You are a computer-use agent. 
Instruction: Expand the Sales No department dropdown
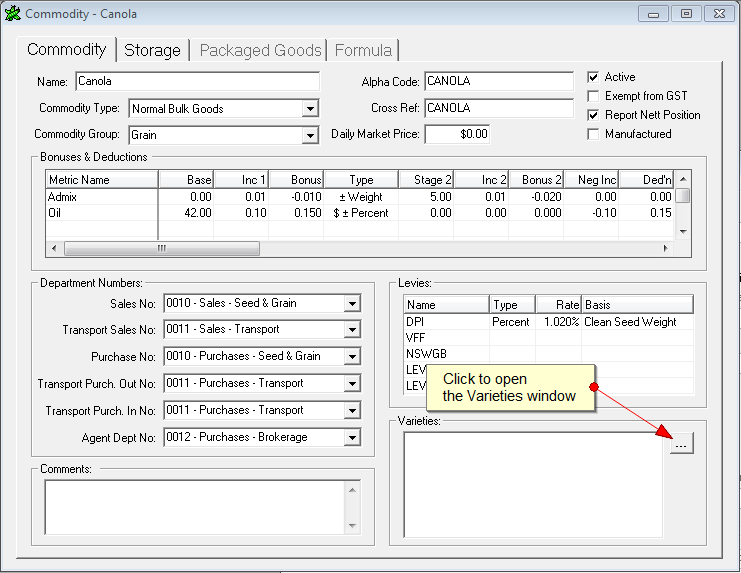point(351,304)
